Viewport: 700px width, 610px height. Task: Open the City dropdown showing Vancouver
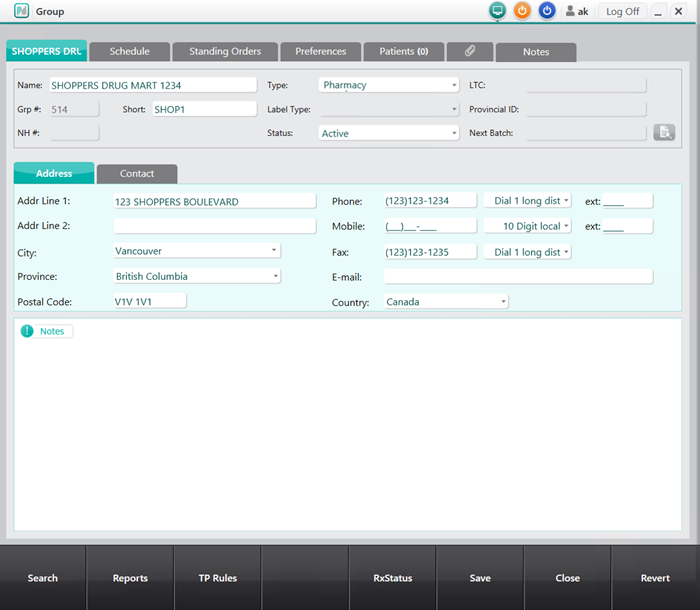click(197, 251)
